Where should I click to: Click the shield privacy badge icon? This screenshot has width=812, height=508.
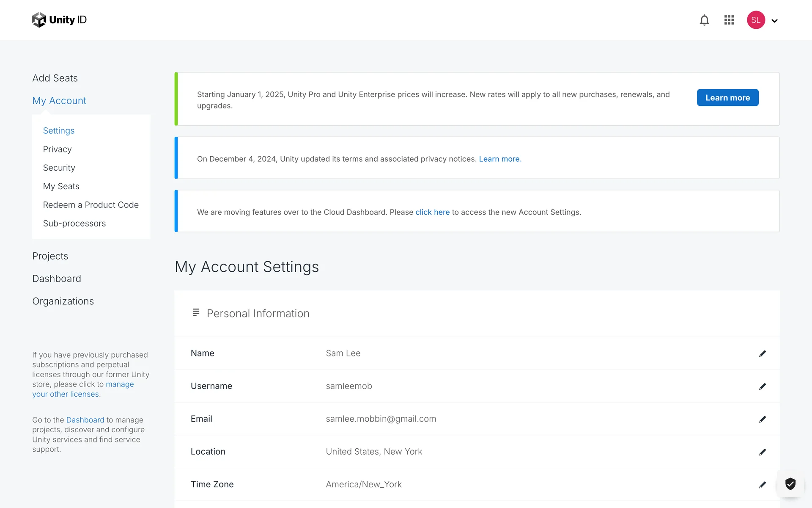point(790,483)
